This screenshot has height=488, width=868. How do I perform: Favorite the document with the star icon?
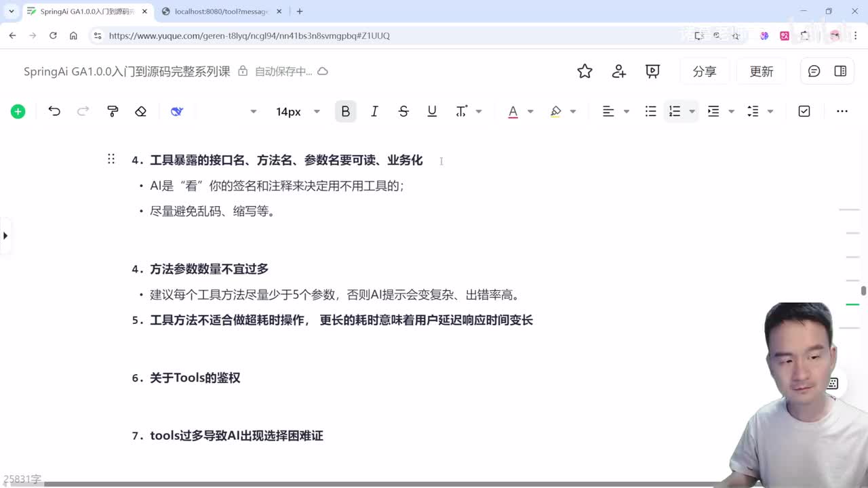(x=585, y=71)
